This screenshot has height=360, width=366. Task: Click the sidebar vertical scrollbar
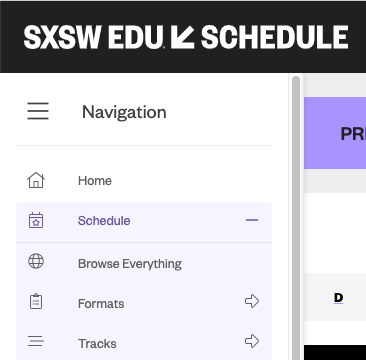(x=296, y=218)
